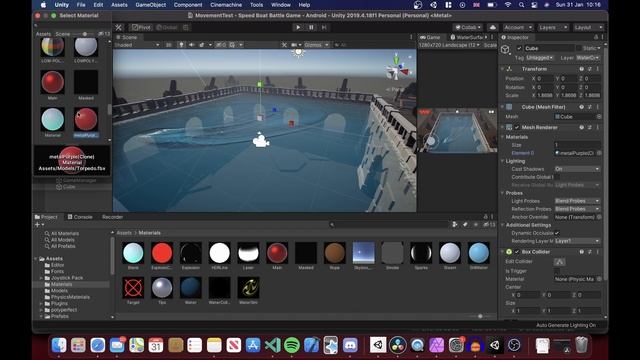The height and width of the screenshot is (360, 640).
Task: Lock the Inspector with padlock icon
Action: (596, 37)
